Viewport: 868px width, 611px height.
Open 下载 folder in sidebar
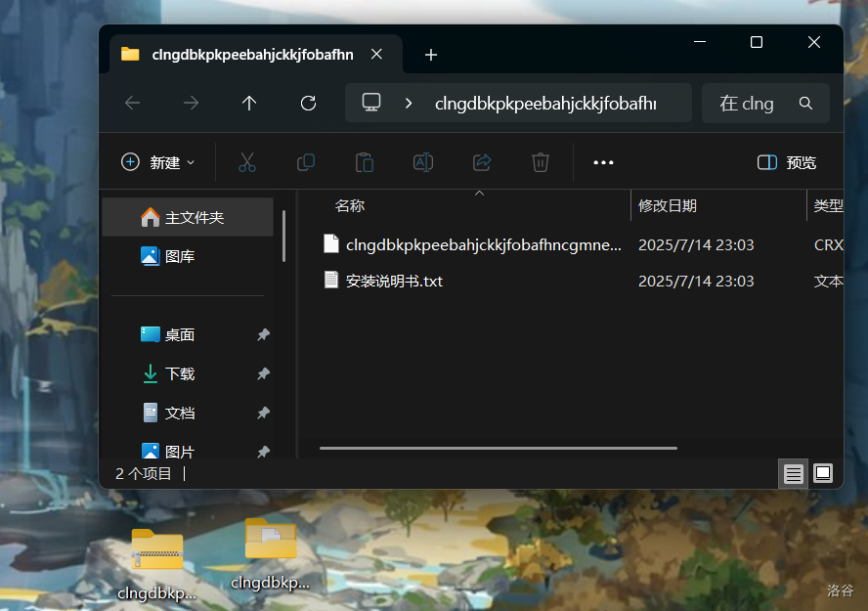pyautogui.click(x=180, y=373)
